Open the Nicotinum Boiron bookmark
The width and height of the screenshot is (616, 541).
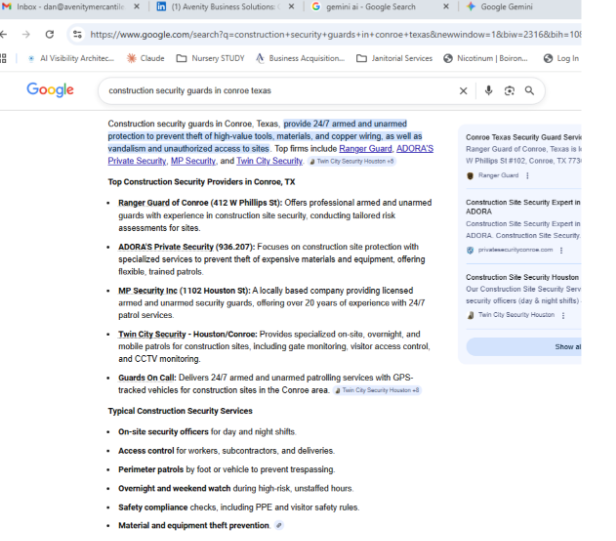486,59
